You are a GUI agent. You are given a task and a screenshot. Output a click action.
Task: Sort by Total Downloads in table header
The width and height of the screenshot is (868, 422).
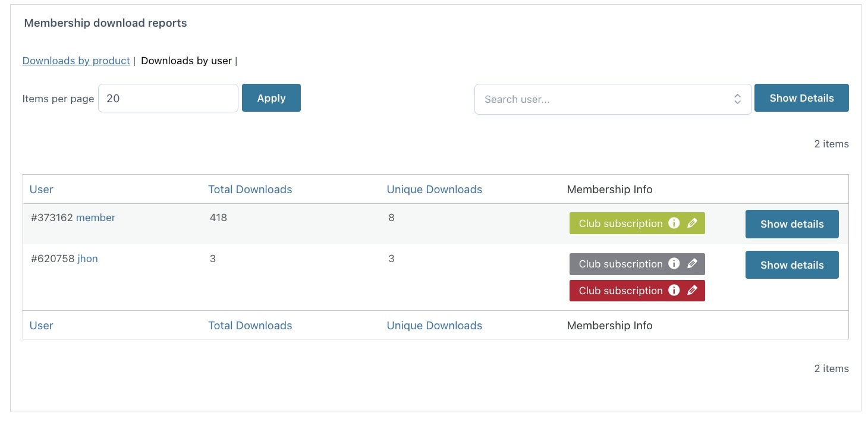(250, 190)
